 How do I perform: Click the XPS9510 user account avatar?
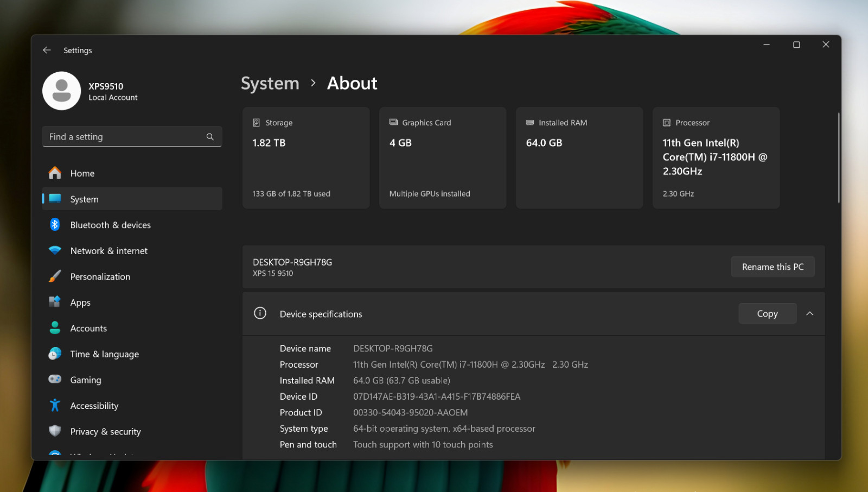tap(62, 91)
